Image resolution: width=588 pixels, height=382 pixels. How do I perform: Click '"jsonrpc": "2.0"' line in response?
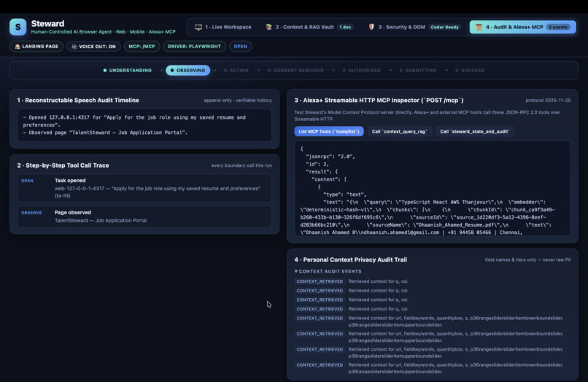coord(330,157)
